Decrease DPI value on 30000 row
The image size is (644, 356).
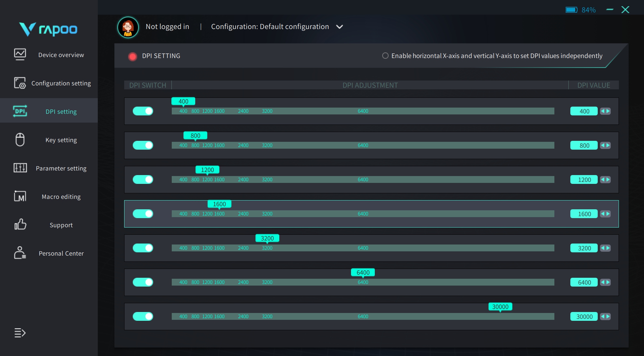[x=603, y=317]
